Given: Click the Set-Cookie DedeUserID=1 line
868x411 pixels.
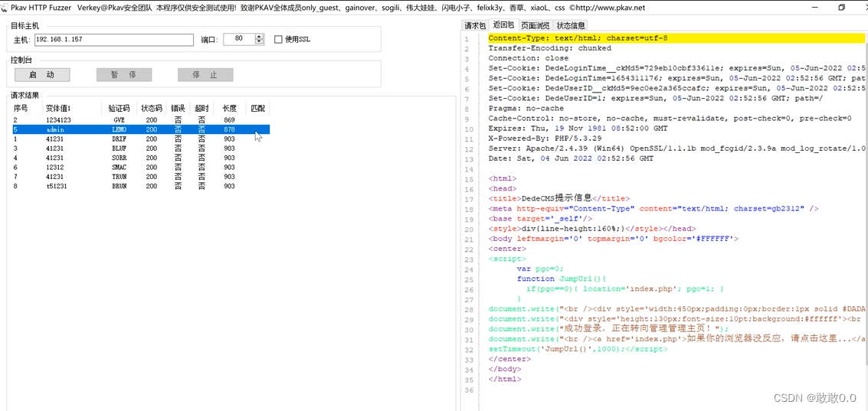Looking at the screenshot, I should (656, 98).
